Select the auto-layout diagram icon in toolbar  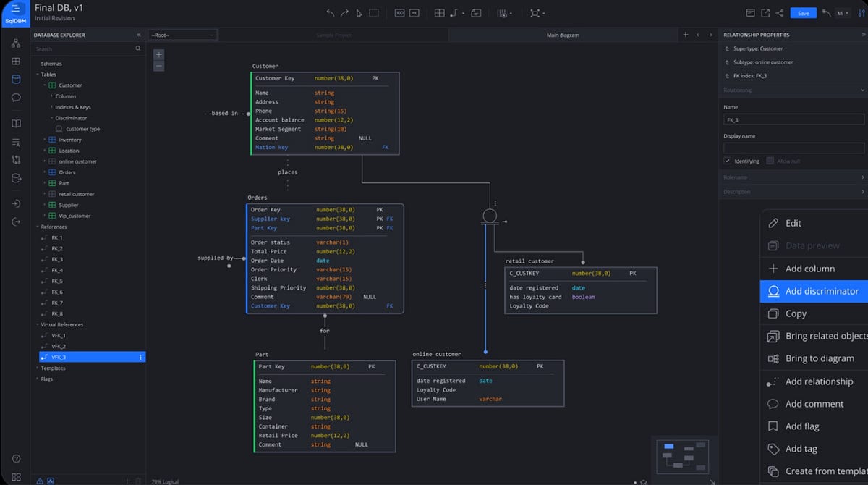535,12
